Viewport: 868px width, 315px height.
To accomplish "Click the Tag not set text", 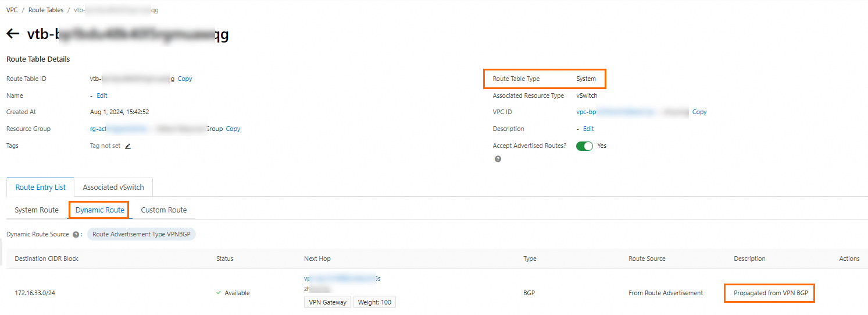I will click(x=105, y=146).
